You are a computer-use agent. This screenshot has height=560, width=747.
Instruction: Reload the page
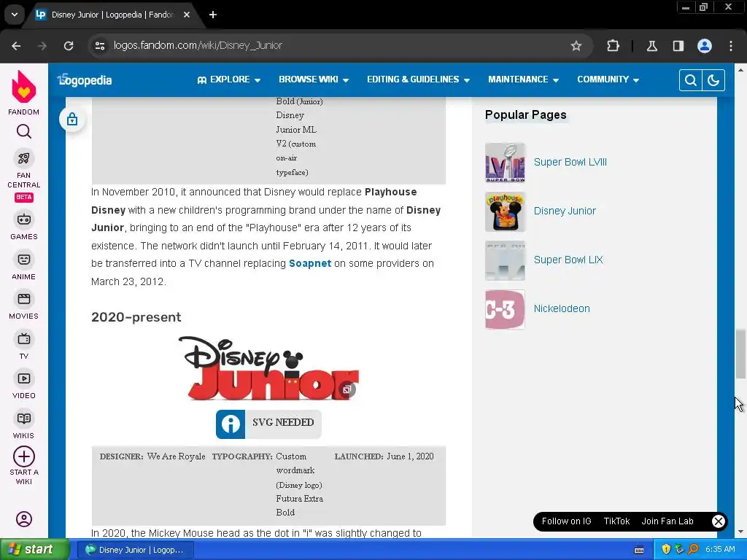(x=69, y=46)
